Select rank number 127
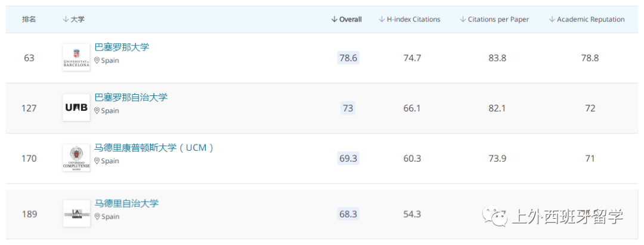 coord(29,108)
